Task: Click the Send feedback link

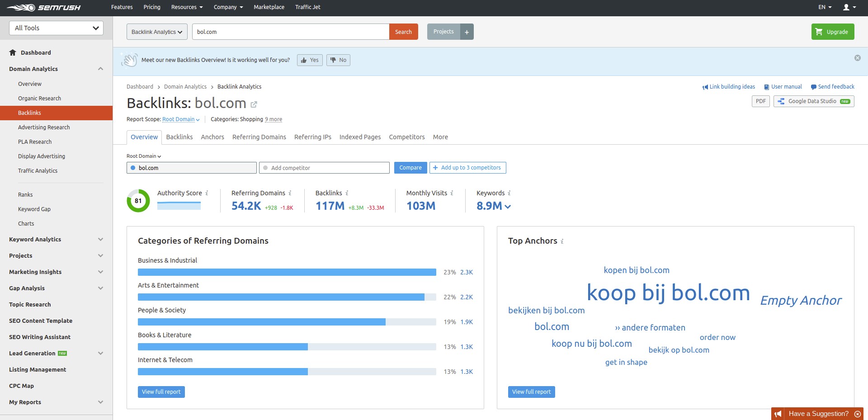Action: click(833, 87)
